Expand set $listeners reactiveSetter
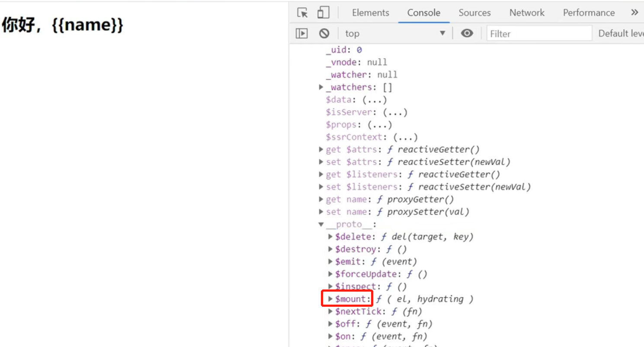This screenshot has width=644, height=347. coord(321,187)
